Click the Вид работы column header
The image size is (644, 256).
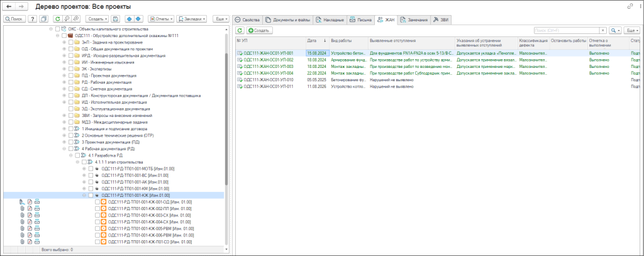tap(348, 43)
